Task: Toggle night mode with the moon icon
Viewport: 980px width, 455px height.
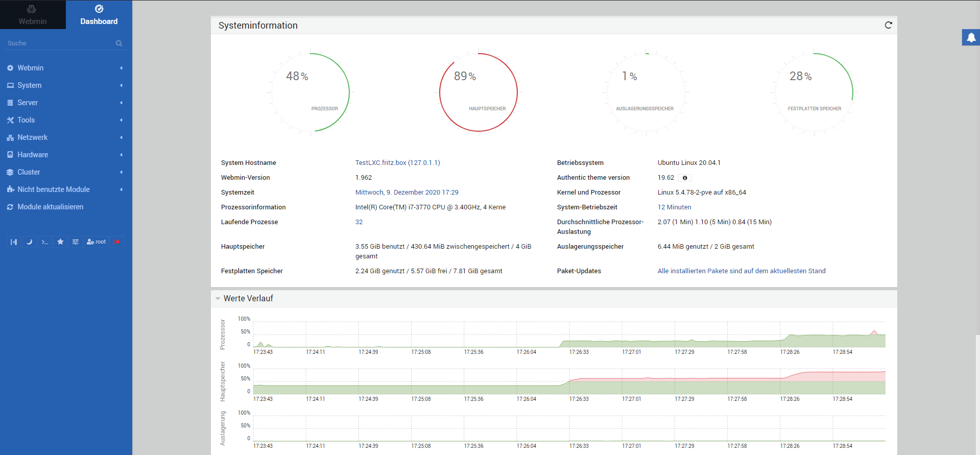Action: pos(29,242)
